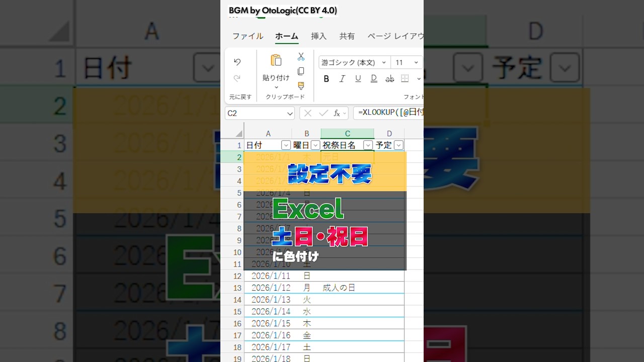The image size is (644, 362).
Task: Toggle Underline formatting
Action: 358,78
